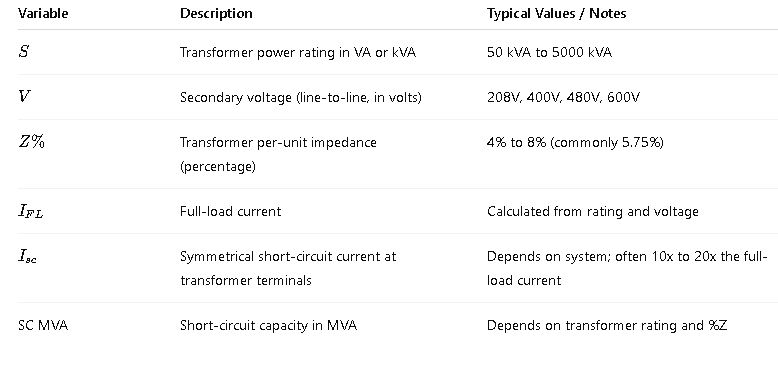The image size is (778, 370).
Task: Click 'Transformer power rating in VA or kVA'
Action: click(x=298, y=53)
